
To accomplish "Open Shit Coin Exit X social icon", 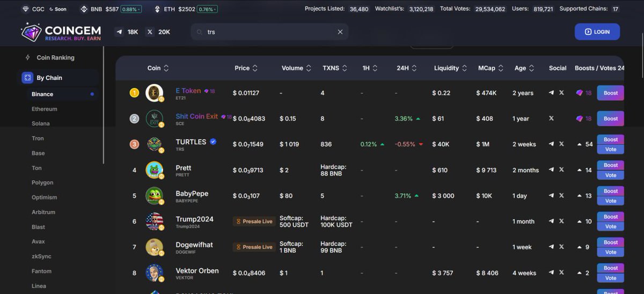I will 551,119.
